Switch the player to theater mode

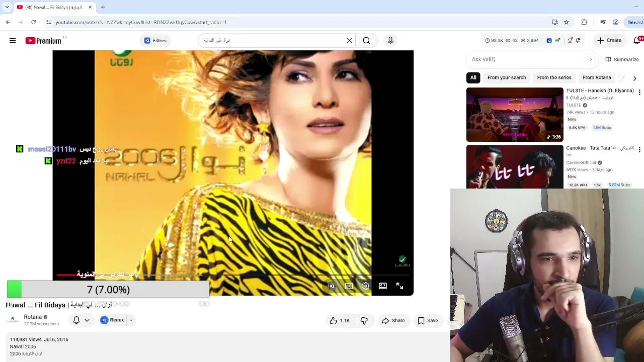click(x=383, y=286)
